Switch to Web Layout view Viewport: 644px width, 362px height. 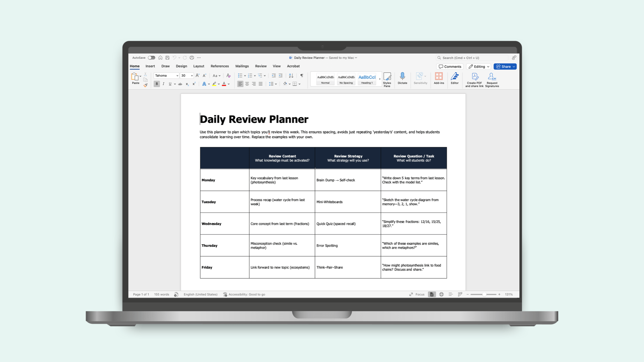click(441, 294)
